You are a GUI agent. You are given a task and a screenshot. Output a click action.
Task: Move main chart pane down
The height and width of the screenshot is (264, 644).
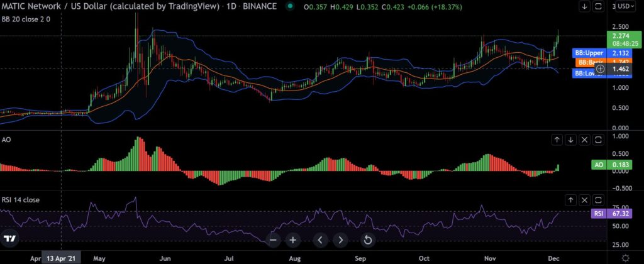pos(584,7)
